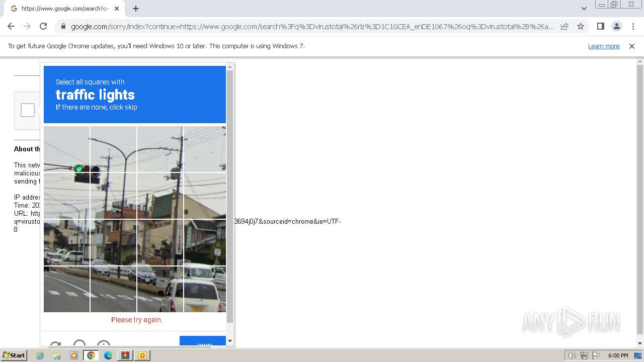Select top-left tile with pole and wires

coord(67,149)
